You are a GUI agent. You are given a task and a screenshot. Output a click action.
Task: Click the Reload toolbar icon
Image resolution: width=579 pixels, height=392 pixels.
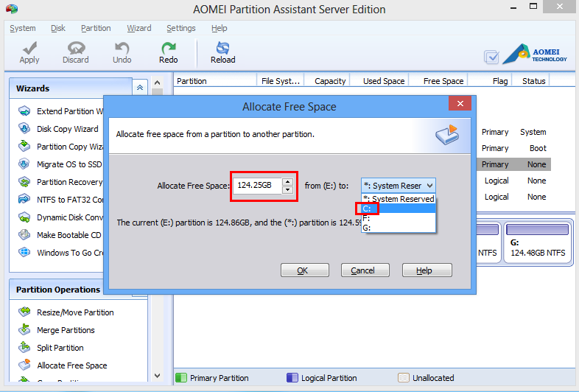click(x=222, y=48)
